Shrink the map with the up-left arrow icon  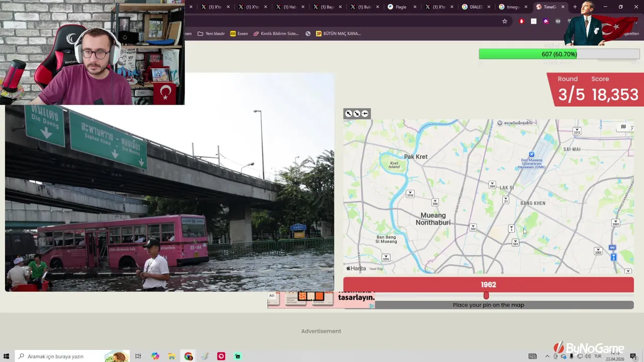pyautogui.click(x=348, y=114)
